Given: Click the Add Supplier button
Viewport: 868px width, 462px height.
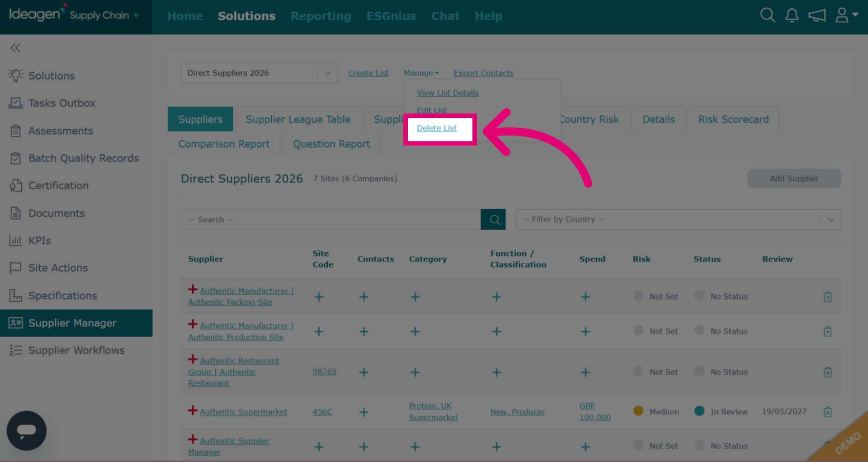Looking at the screenshot, I should pos(794,179).
